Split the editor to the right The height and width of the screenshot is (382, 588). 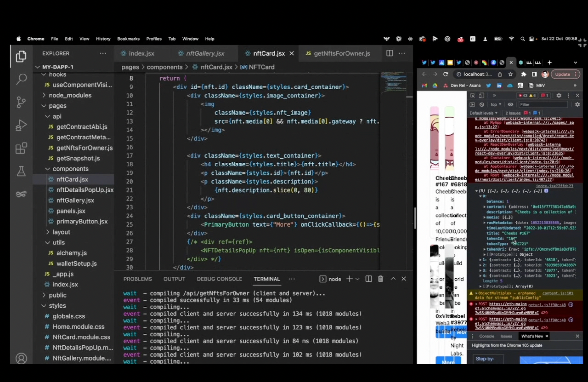389,53
